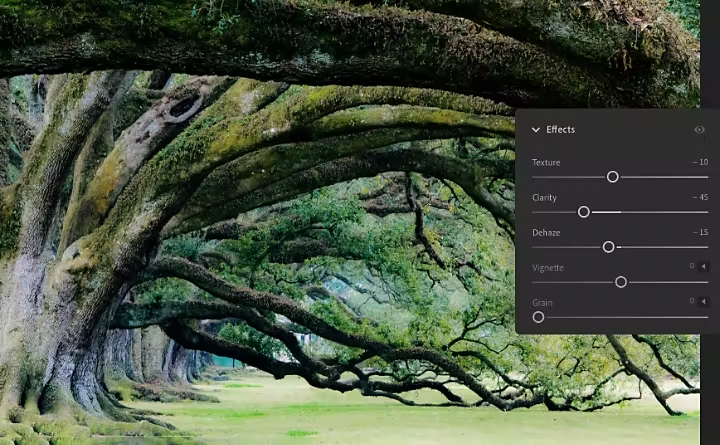Click the Dehaze label
The image size is (720, 445).
(x=546, y=232)
